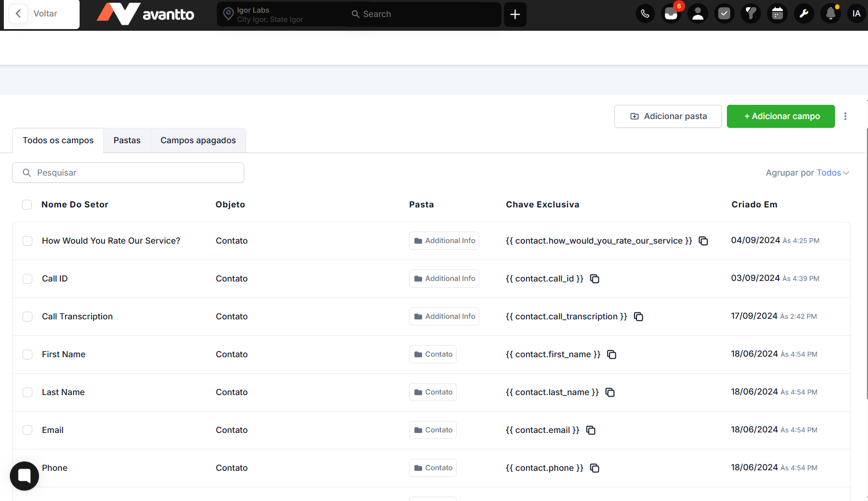Copy the how_would_you_rate_our_service key
Image resolution: width=868 pixels, height=501 pixels.
point(703,241)
